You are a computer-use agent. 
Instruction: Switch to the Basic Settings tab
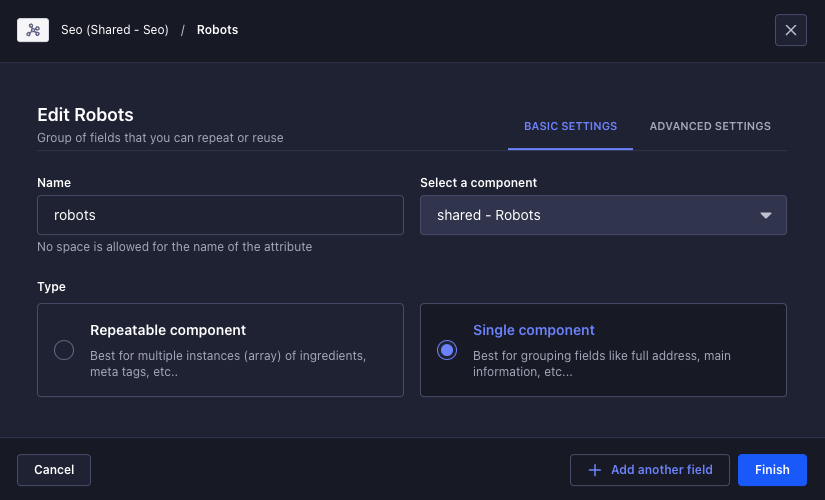[x=570, y=127]
